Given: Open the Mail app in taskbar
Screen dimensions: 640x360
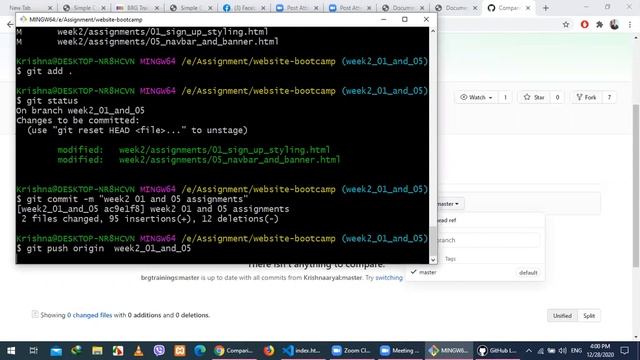Looking at the screenshot, I should [56, 350].
